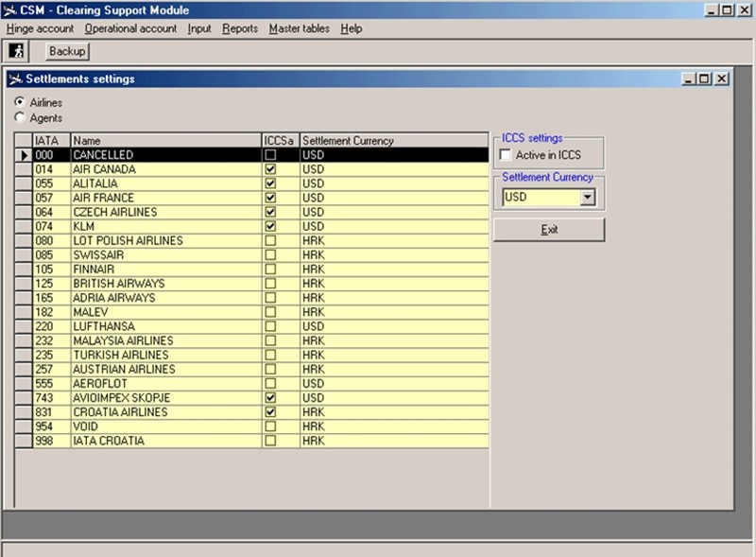
Task: Toggle ICCS checkbox for SWISSAIR
Action: pyautogui.click(x=270, y=254)
